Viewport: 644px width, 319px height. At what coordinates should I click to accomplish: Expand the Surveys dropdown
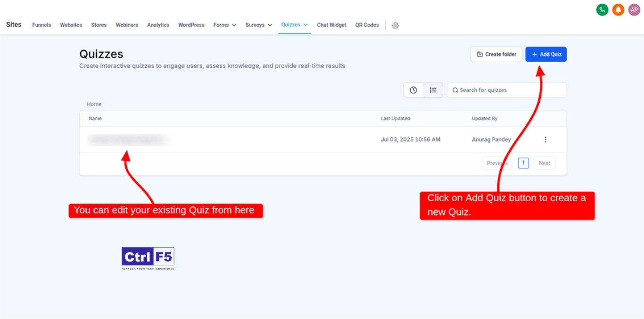258,25
